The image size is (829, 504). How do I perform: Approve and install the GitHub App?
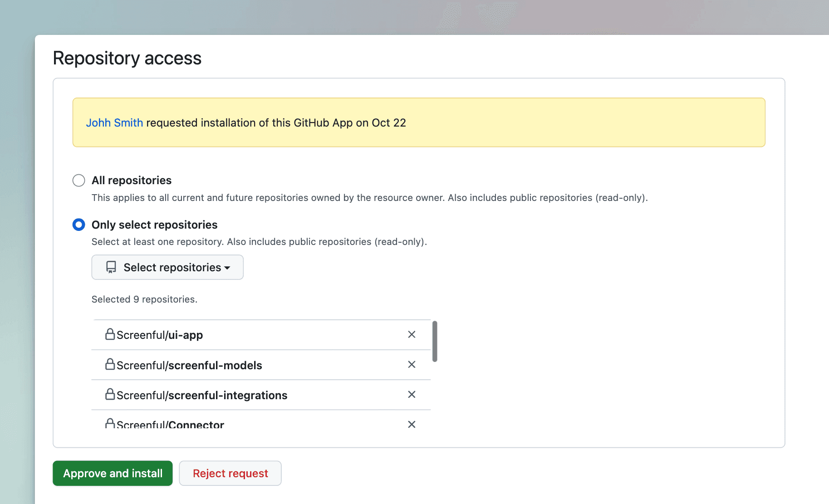pyautogui.click(x=113, y=473)
